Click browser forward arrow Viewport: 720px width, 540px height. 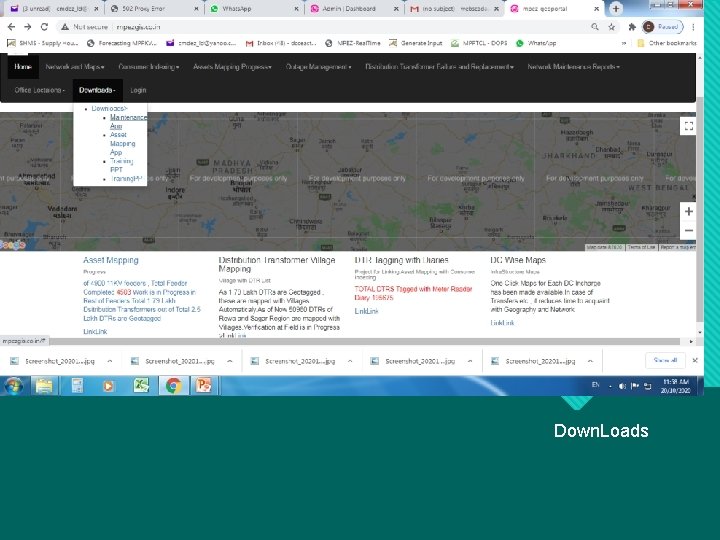point(28,27)
